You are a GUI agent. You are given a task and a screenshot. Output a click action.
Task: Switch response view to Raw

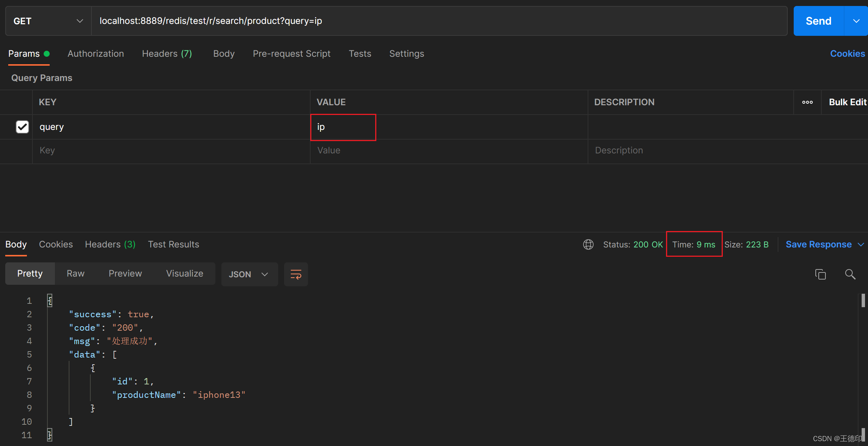tap(75, 274)
